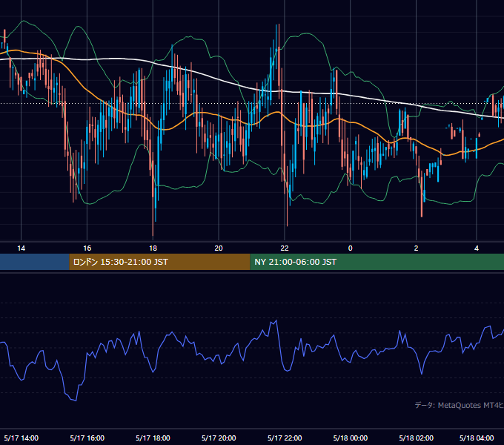
Task: Click the MetaQuotes MT4 data attribution text
Action: point(460,405)
